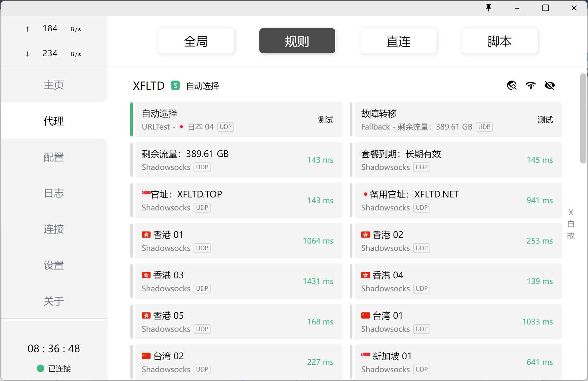Jump to group X in side index
The width and height of the screenshot is (588, 381).
[571, 212]
